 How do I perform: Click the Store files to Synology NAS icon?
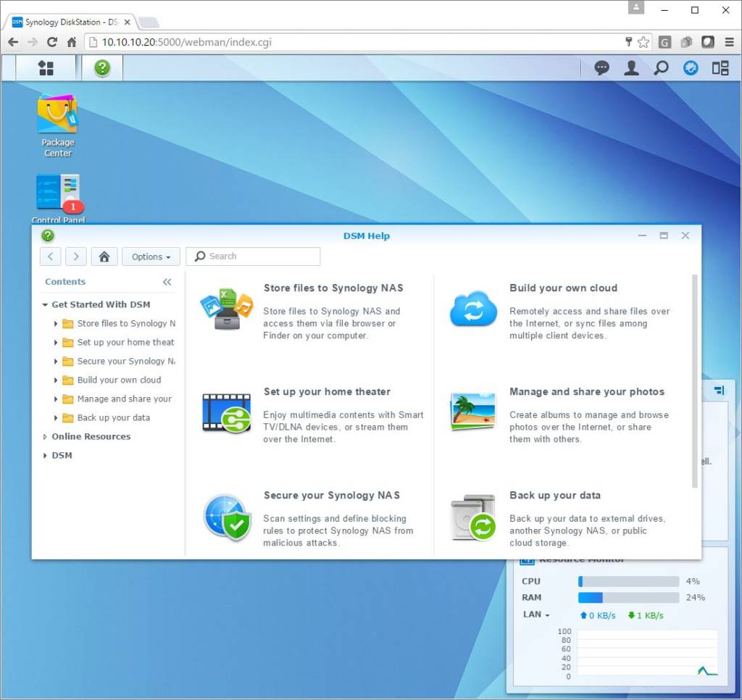pyautogui.click(x=227, y=309)
